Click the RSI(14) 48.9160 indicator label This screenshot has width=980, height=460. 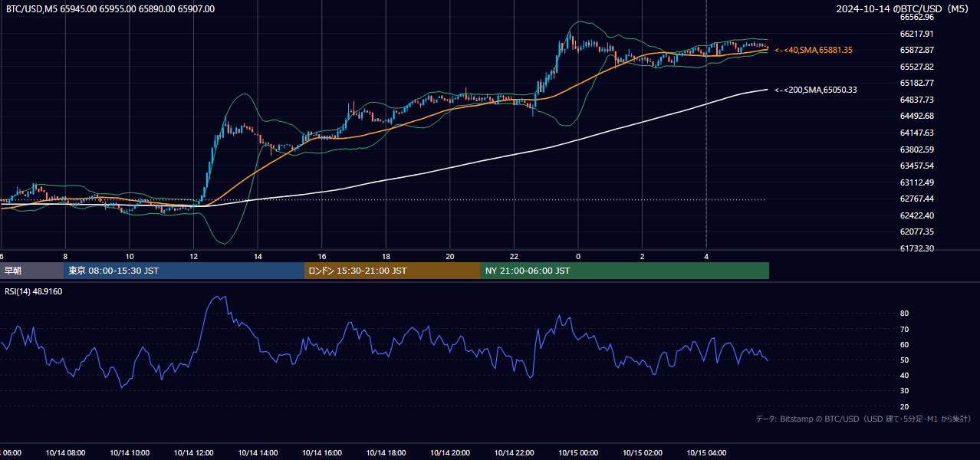point(34,291)
